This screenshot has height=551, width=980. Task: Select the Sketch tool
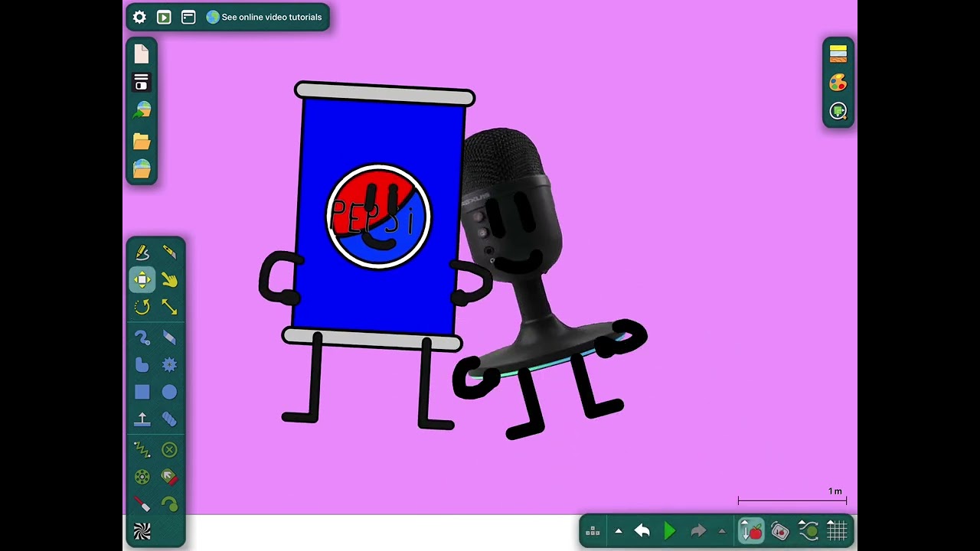142,252
